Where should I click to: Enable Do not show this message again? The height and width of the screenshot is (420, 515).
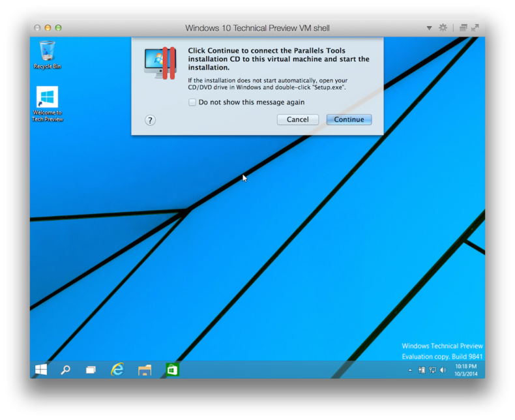[x=192, y=102]
